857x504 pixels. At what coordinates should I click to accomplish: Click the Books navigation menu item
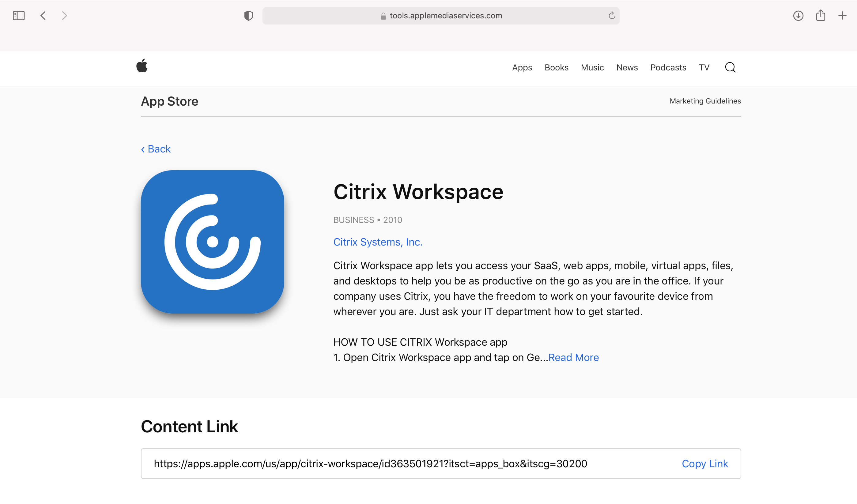(556, 67)
